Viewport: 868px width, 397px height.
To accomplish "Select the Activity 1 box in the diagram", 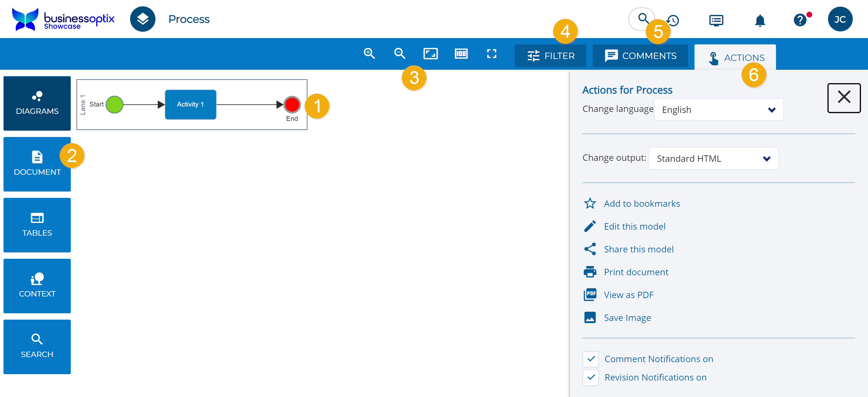I will pyautogui.click(x=190, y=104).
